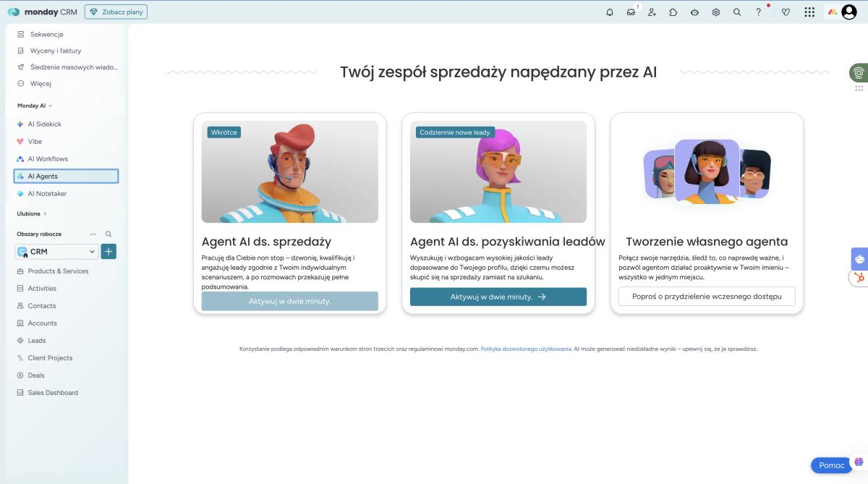Click the disabled sales agent Aktywuj button
The image size is (868, 484).
click(289, 301)
